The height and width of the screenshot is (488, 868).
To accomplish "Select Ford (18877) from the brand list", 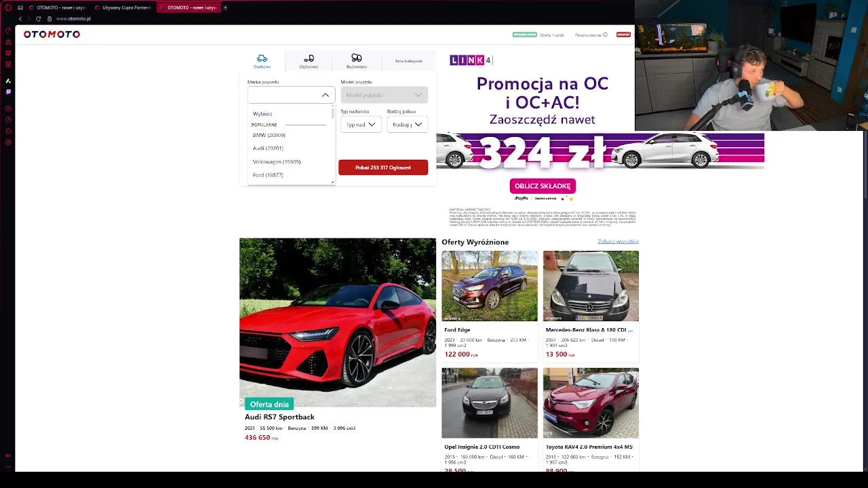I will (268, 175).
